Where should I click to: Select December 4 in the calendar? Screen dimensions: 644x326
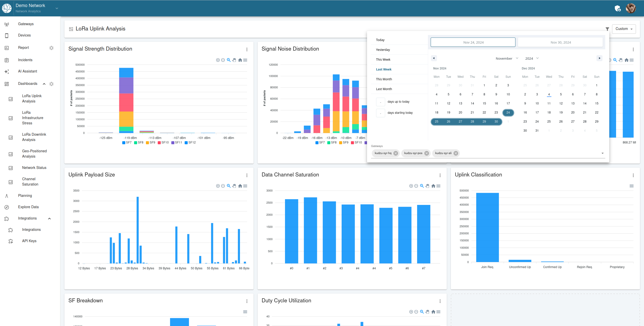coord(549,94)
